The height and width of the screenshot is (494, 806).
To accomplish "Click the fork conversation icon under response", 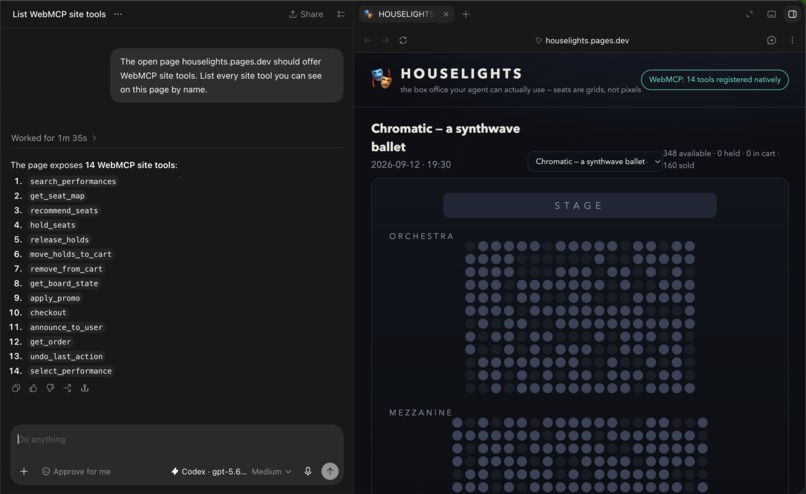I will [67, 388].
